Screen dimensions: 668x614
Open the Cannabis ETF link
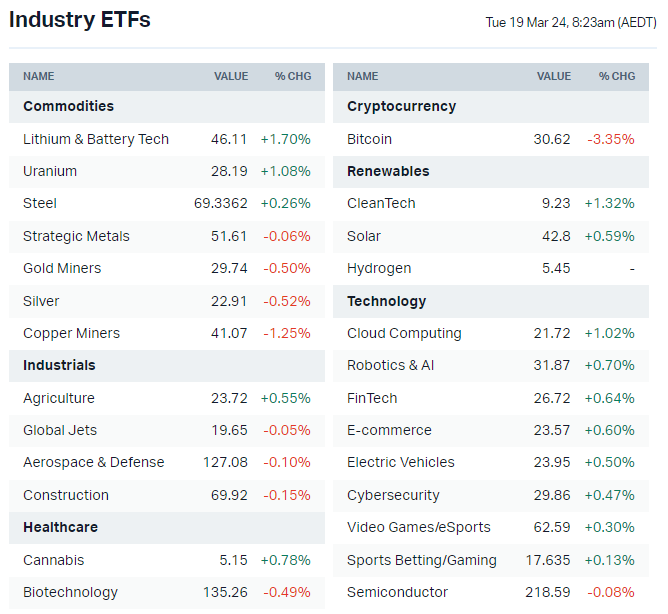[54, 560]
